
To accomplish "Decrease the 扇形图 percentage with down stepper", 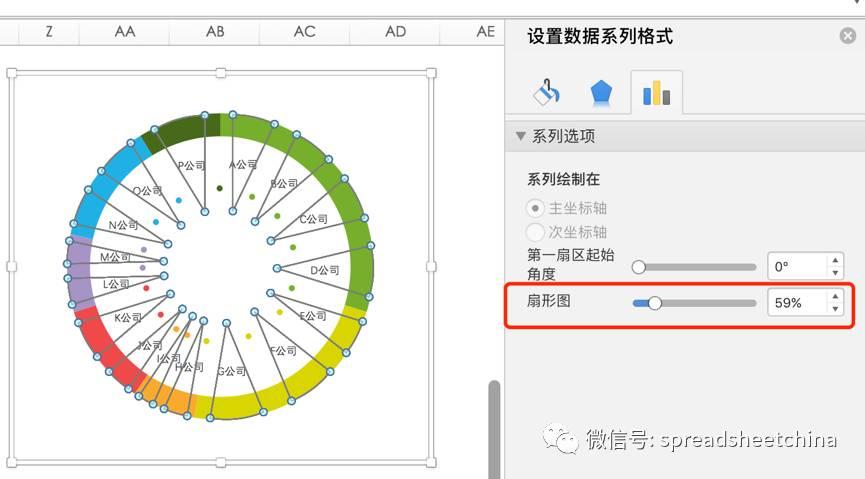I will click(835, 309).
